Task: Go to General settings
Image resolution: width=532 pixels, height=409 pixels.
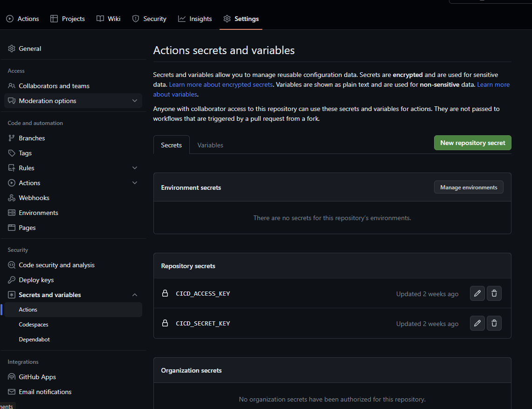Action: 73,49
